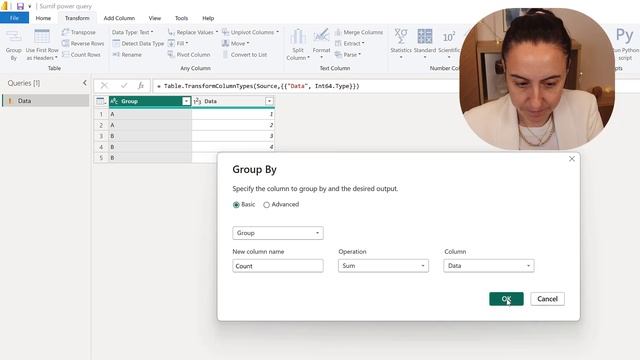
Task: Open Group column header filter arrow
Action: pos(186,101)
